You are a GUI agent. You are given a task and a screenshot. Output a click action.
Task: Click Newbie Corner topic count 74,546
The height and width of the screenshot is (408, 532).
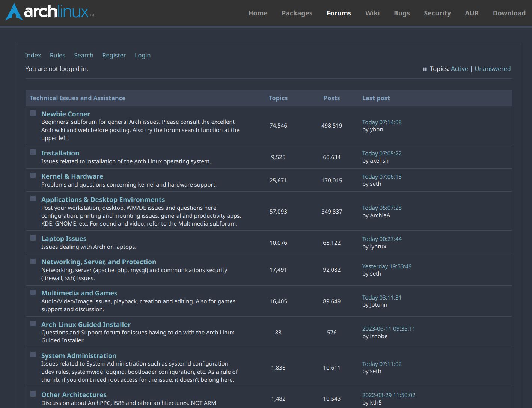point(278,126)
